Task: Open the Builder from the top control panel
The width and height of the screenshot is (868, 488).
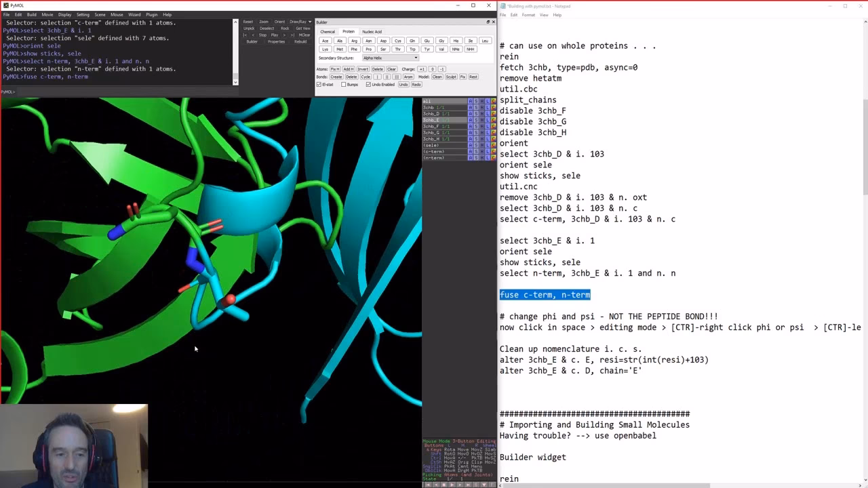Action: coord(252,41)
